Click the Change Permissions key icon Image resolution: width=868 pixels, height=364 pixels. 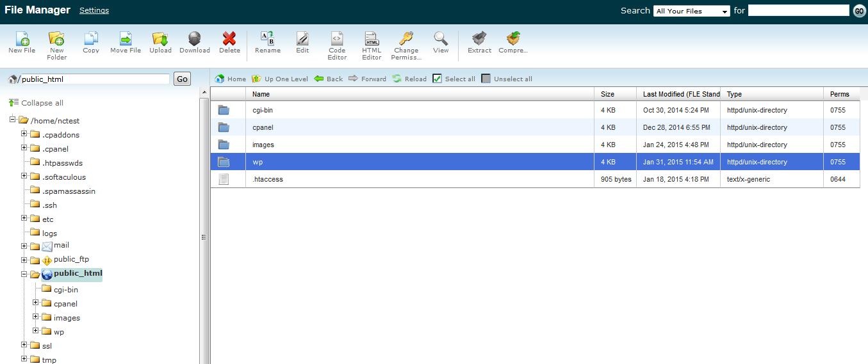(405, 39)
